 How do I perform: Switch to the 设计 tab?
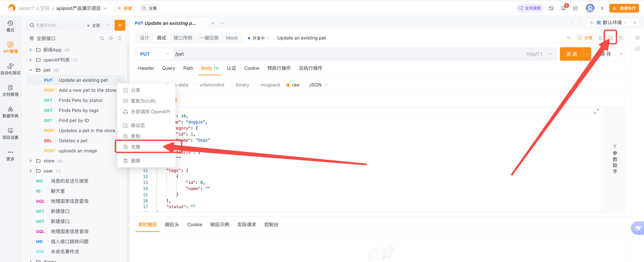(x=144, y=38)
